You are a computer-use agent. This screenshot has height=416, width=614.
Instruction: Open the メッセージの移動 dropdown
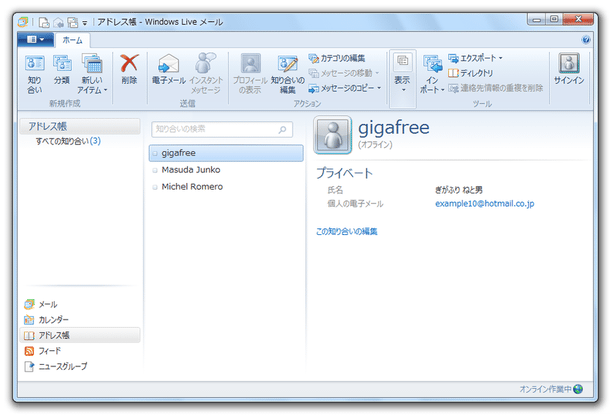344,73
